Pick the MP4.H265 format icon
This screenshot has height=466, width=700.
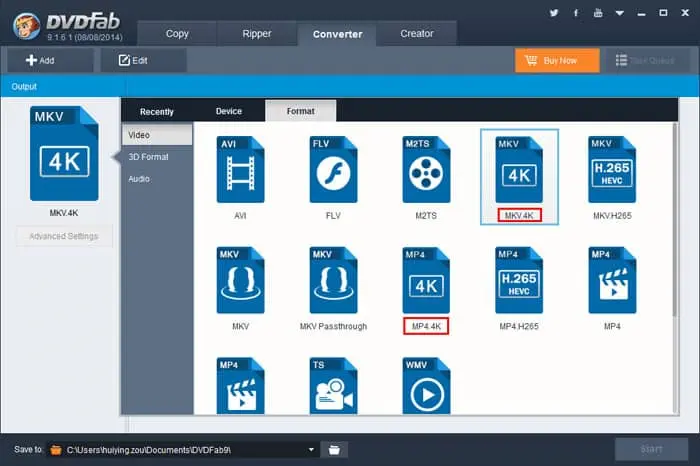[x=519, y=280]
